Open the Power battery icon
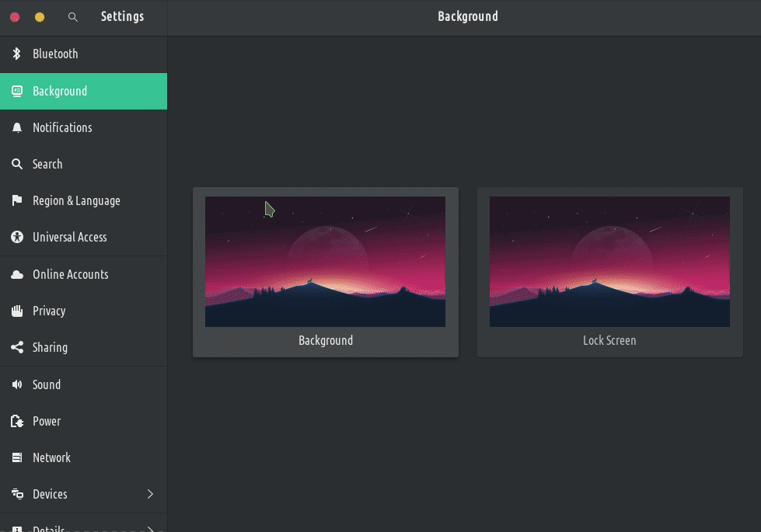The height and width of the screenshot is (532, 761). point(16,422)
